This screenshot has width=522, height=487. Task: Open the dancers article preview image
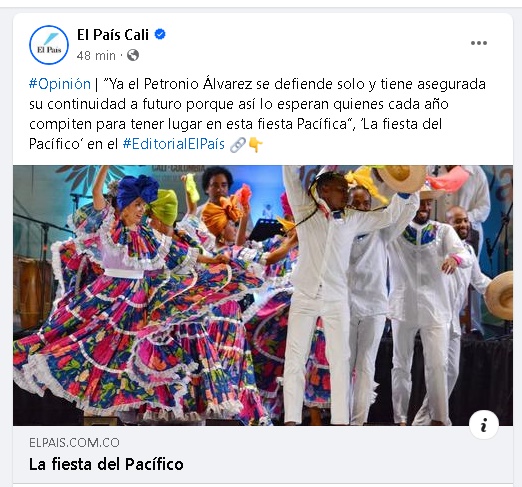[x=263, y=295]
